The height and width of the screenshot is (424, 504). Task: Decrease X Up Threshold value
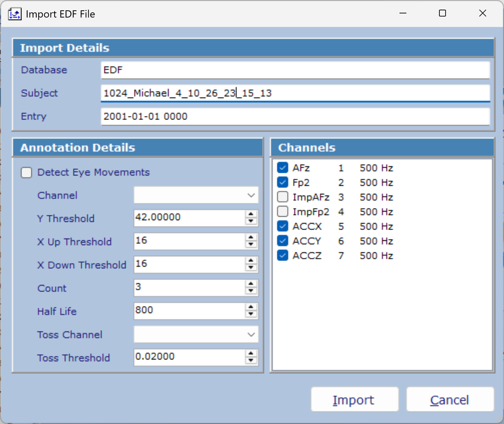[x=251, y=245]
